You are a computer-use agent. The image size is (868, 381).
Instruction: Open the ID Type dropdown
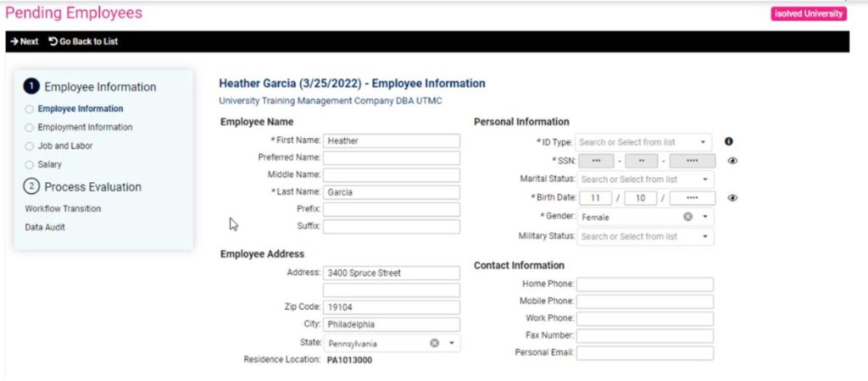(644, 142)
